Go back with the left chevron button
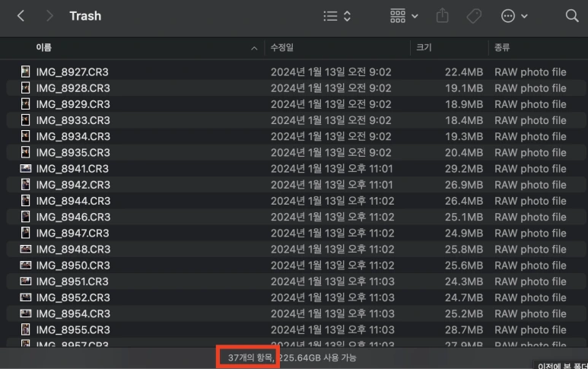This screenshot has width=588, height=369. [x=21, y=16]
